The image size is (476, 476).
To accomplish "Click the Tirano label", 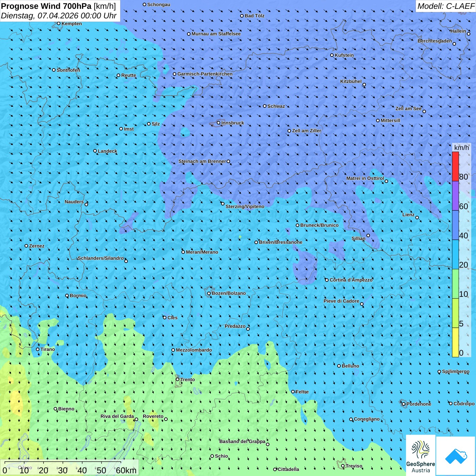I will (x=48, y=349).
